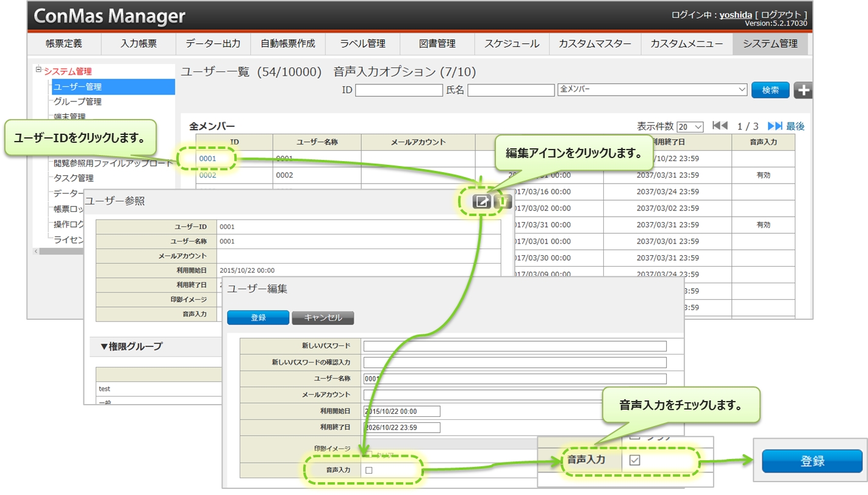Click the 利用終了日 field showing 2026/10/22 23:59
This screenshot has height=495, width=868.
pyautogui.click(x=402, y=427)
